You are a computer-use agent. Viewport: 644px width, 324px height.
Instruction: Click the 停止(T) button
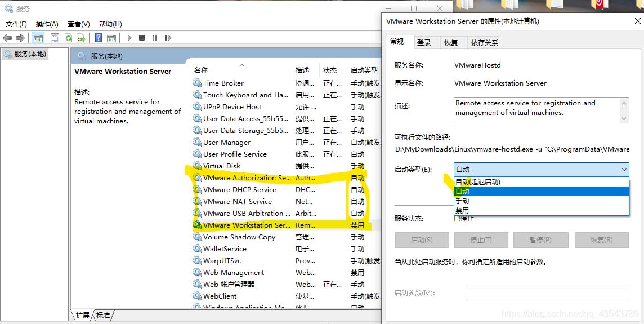(x=481, y=239)
